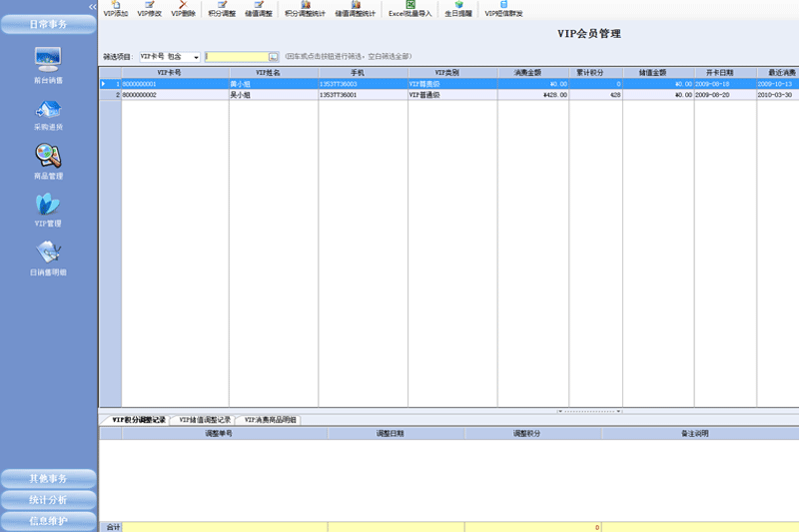The image size is (799, 532).
Task: Click the VIP修改 edit icon
Action: click(150, 10)
